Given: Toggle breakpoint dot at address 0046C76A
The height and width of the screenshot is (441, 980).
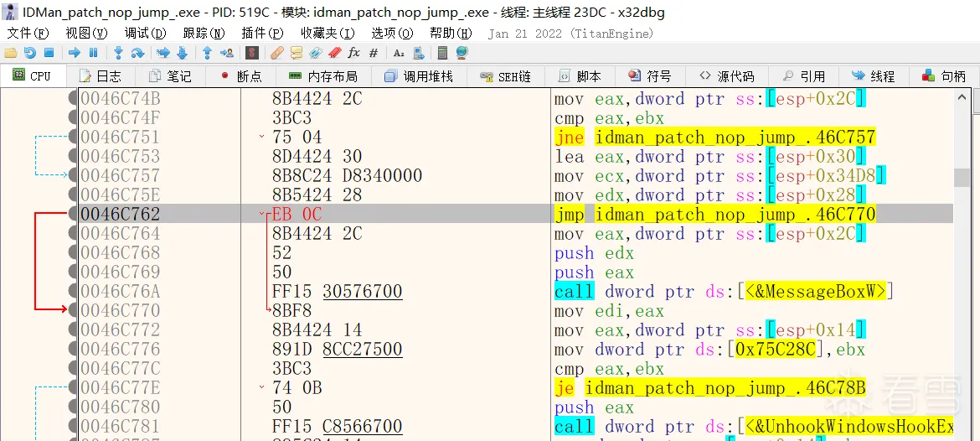Looking at the screenshot, I should tap(73, 292).
